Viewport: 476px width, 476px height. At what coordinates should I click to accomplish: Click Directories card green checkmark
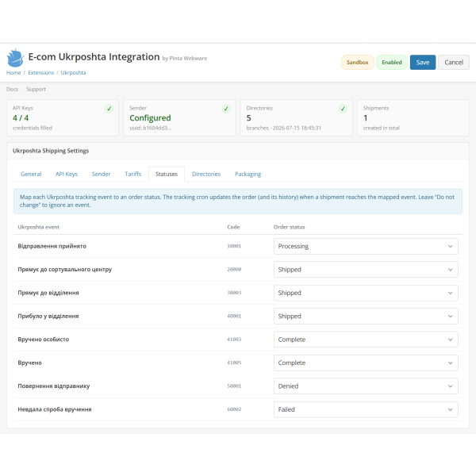pyautogui.click(x=343, y=109)
